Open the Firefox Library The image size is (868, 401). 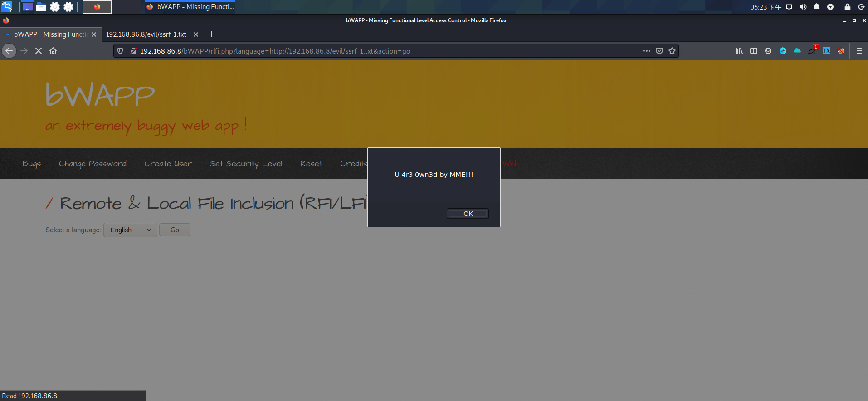[x=739, y=51]
